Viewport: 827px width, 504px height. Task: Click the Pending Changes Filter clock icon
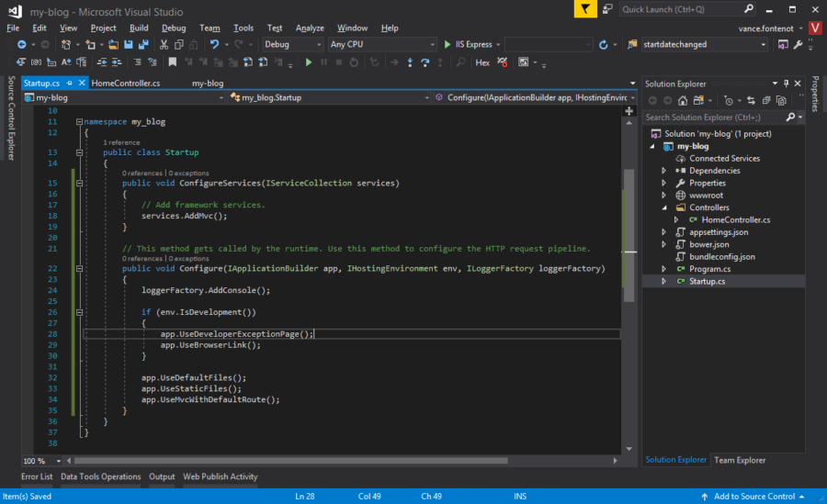tap(729, 101)
